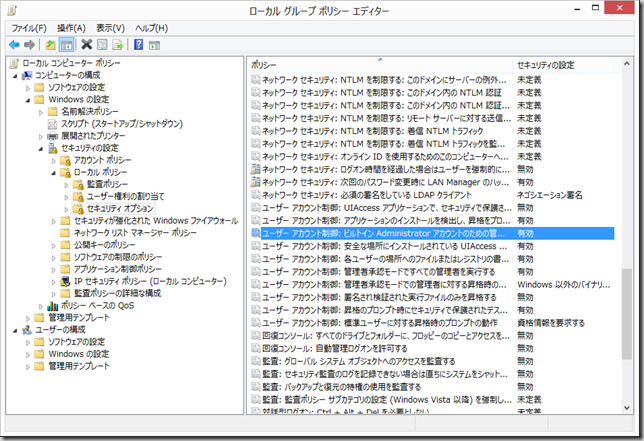
Task: Click the Forward arrow toolbar icon
Action: pyautogui.click(x=30, y=45)
